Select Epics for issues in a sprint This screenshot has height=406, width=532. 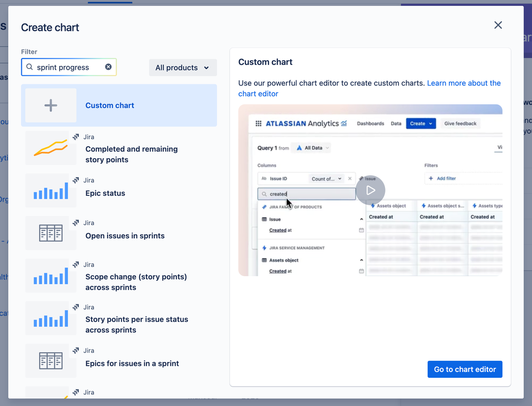click(119, 361)
